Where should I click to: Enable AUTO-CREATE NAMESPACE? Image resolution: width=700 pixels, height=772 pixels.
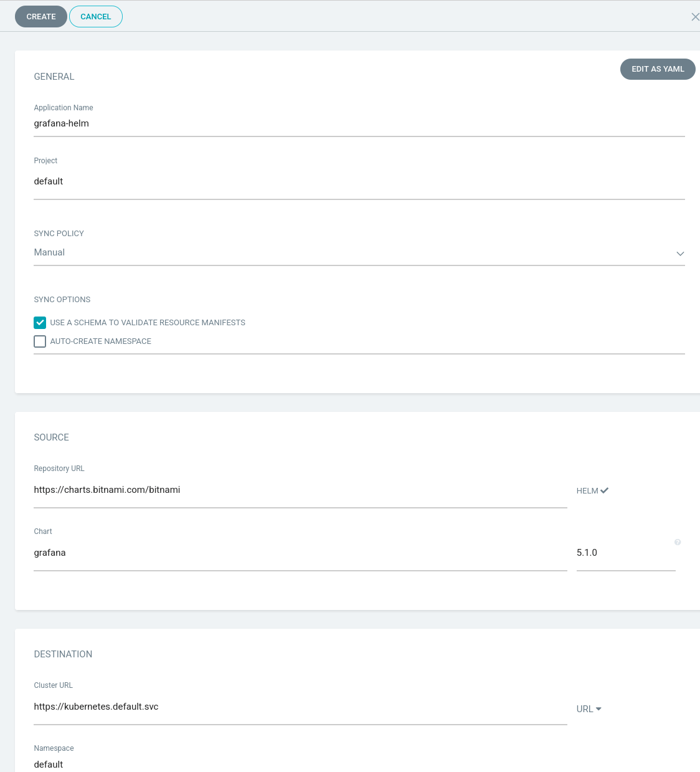40,341
